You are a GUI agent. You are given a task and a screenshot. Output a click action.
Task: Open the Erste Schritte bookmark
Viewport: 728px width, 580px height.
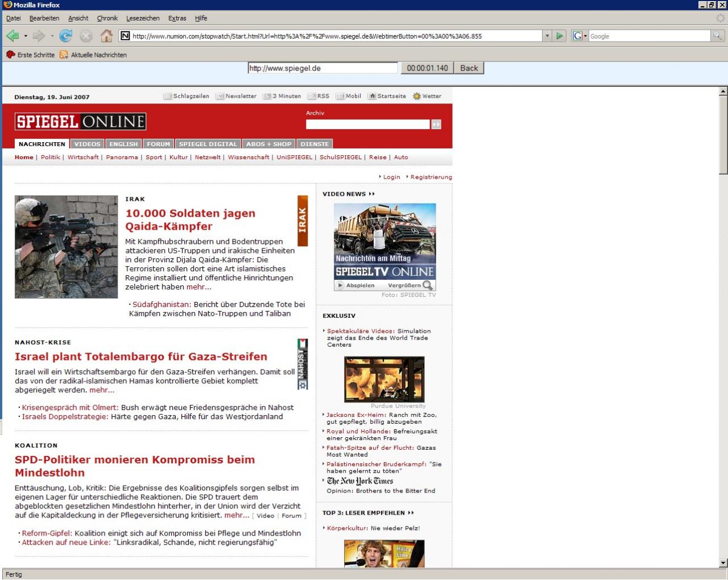tap(31, 55)
